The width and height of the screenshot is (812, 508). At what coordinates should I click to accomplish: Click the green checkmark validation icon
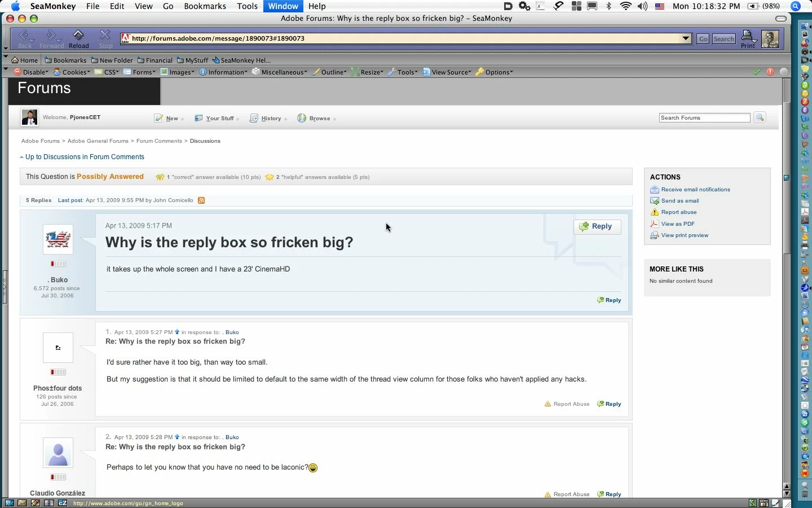757,72
